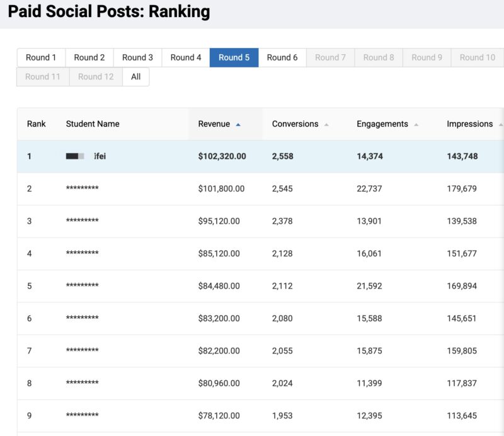The height and width of the screenshot is (436, 504).
Task: Select the Round 11 tab
Action: (43, 77)
